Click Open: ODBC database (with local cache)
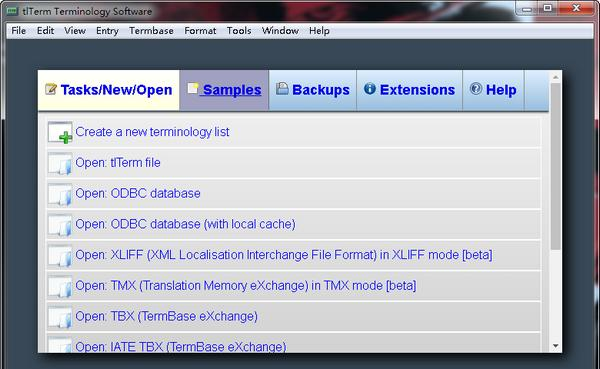600x369 pixels. pos(185,224)
